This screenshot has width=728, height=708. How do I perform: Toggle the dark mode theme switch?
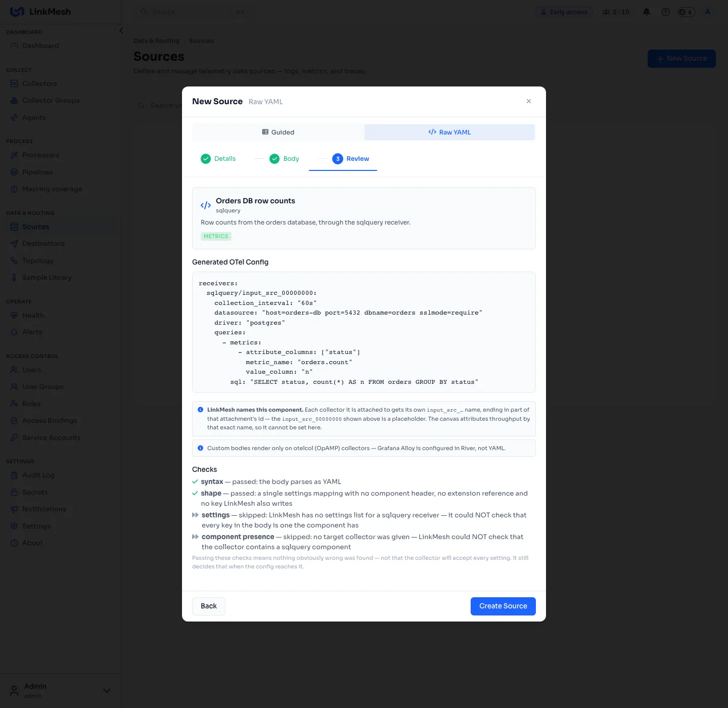pyautogui.click(x=686, y=12)
